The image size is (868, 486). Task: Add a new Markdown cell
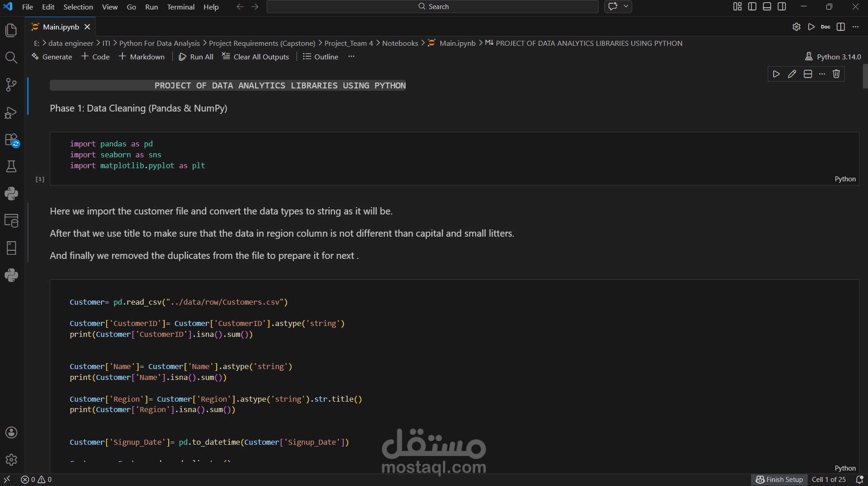[142, 57]
